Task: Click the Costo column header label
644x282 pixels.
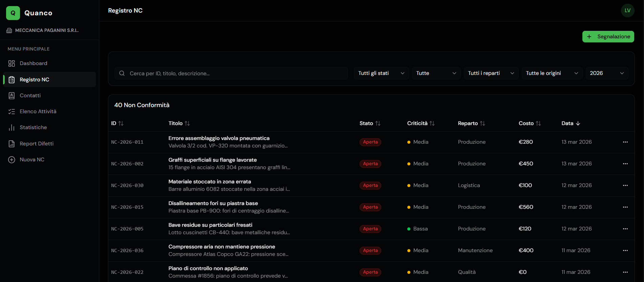Action: tap(526, 123)
